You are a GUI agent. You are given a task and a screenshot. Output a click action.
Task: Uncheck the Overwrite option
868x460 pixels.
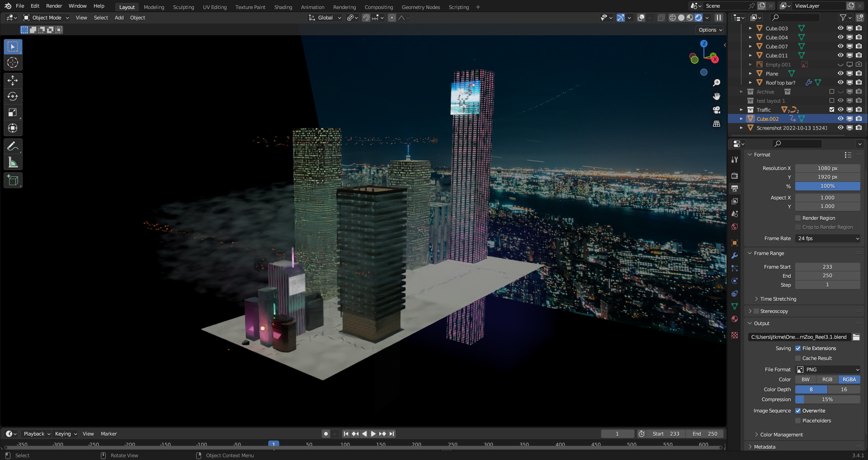click(798, 411)
